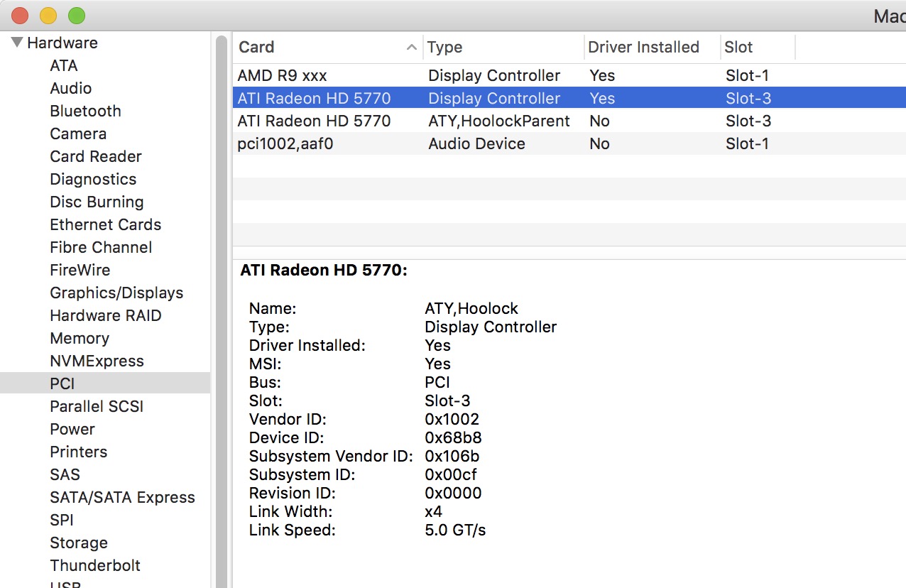Open the SATA/SATA Express section
The height and width of the screenshot is (588, 906).
coord(122,497)
